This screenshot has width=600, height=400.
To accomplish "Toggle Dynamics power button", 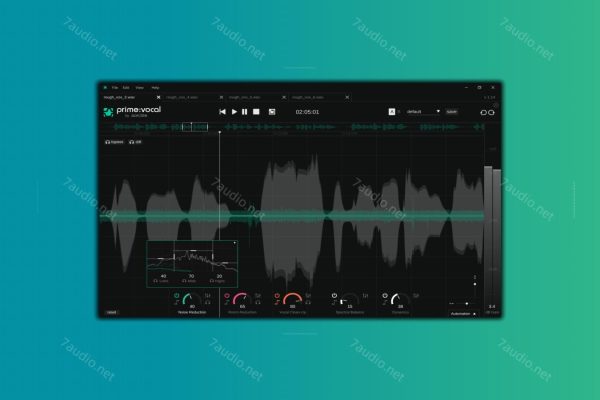I will click(x=385, y=296).
